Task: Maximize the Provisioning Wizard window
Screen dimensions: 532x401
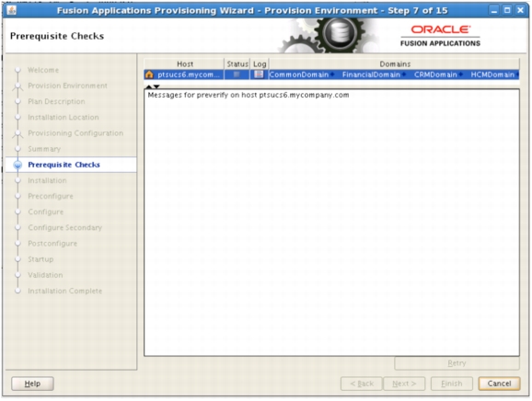Action: 507,10
